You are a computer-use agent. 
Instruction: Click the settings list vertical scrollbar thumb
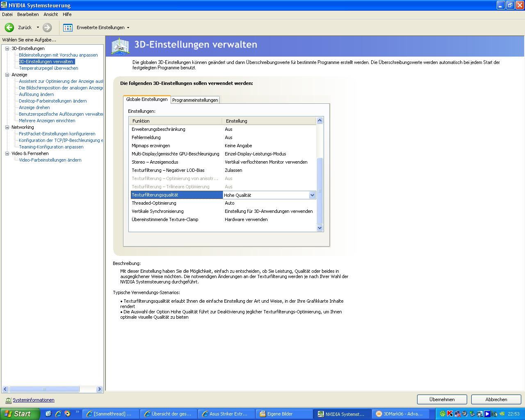[x=320, y=191]
